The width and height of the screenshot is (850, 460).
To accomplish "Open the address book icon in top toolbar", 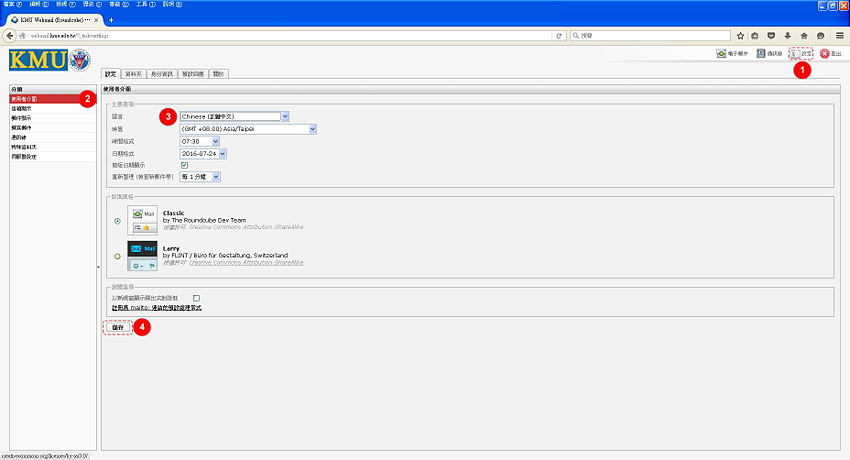I will coord(761,53).
